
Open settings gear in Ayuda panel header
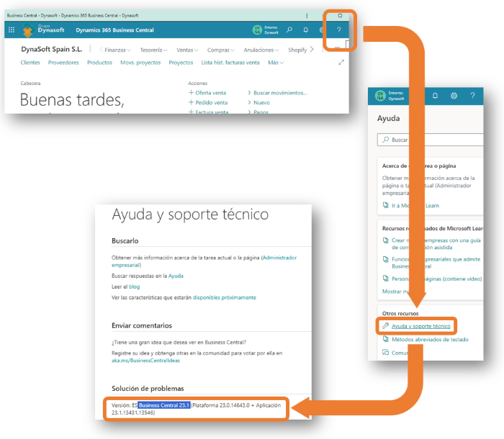tap(454, 96)
